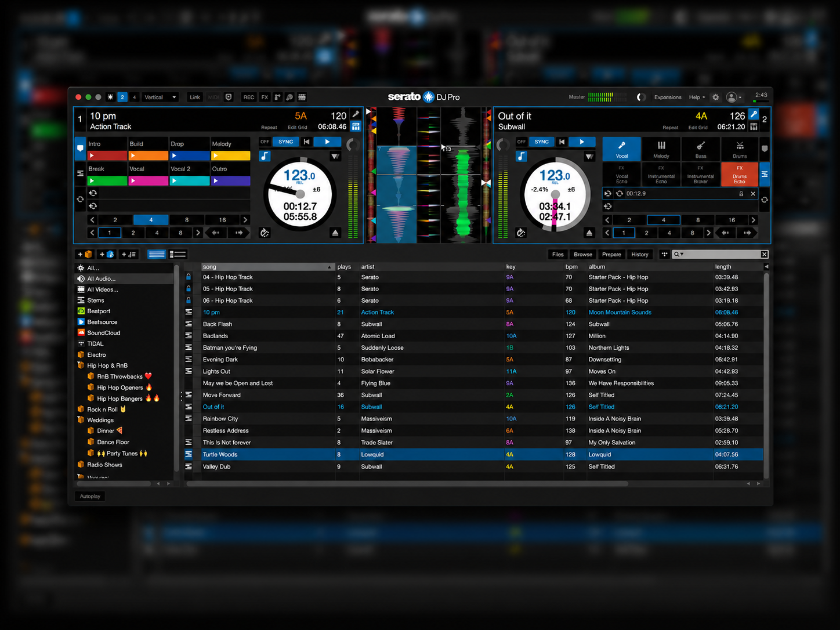Lock the 00:12.9 saved loop

(x=741, y=194)
